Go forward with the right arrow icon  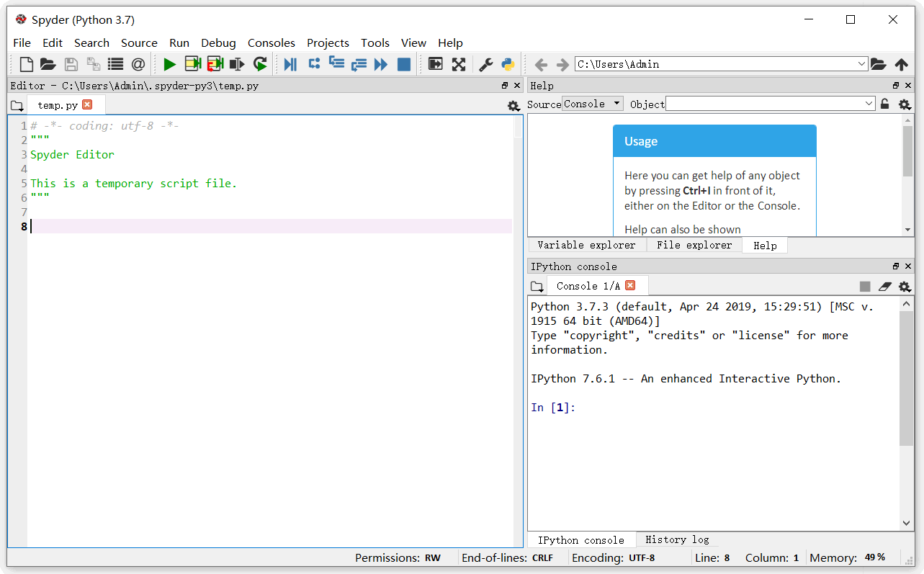[562, 64]
